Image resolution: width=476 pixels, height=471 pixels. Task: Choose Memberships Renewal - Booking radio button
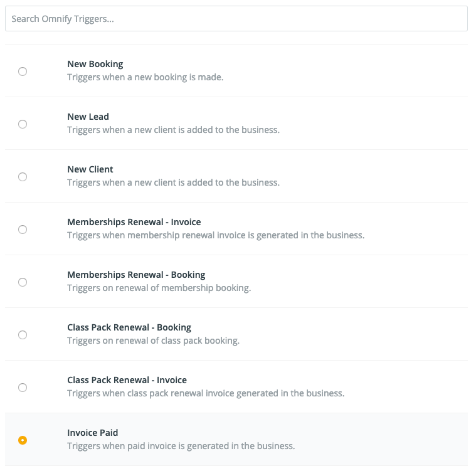point(23,282)
